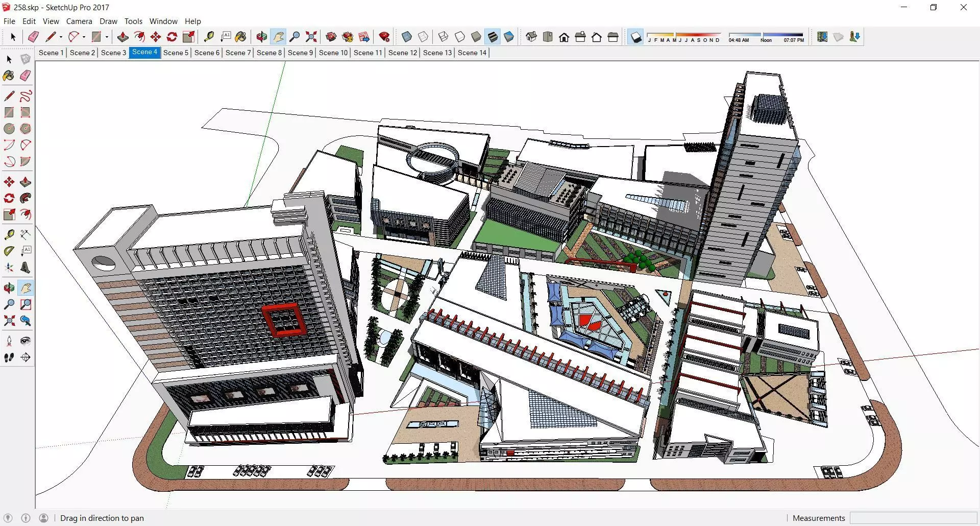This screenshot has height=526, width=980.
Task: Choose Zoom Window tool in left panel
Action: (x=26, y=304)
